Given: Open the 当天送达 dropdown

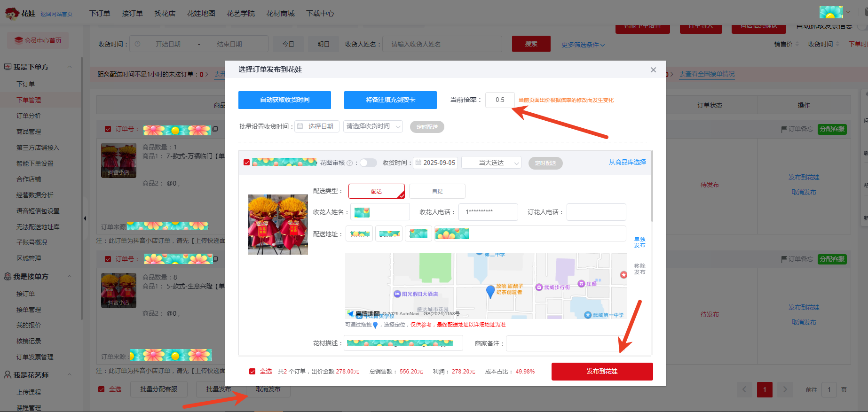Looking at the screenshot, I should tap(491, 163).
